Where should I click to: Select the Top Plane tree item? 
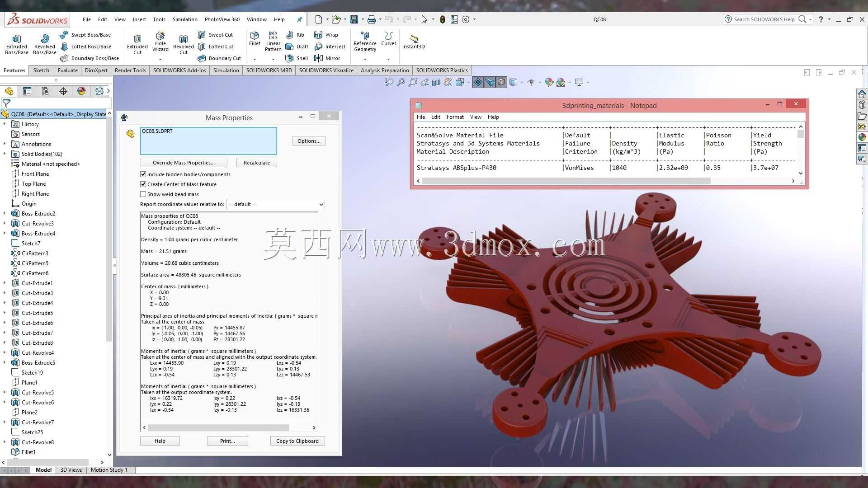tap(33, 184)
